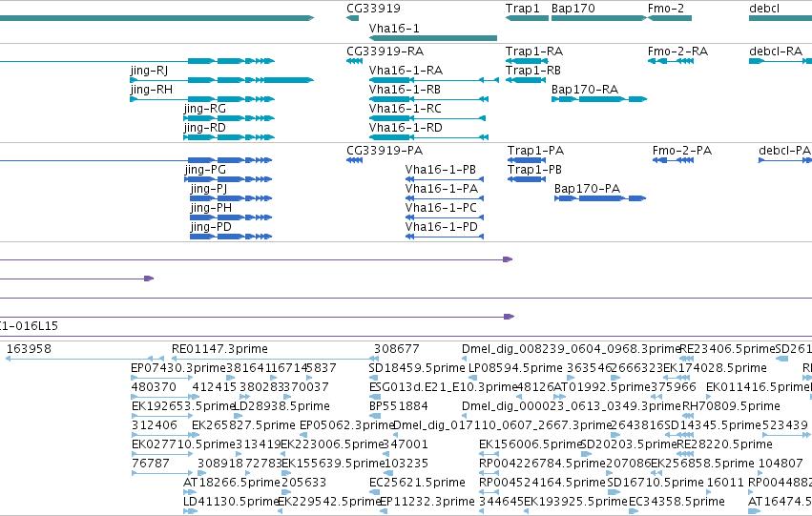Open the Vha16-1-PA protein label
This screenshot has height=516, width=812.
click(442, 189)
